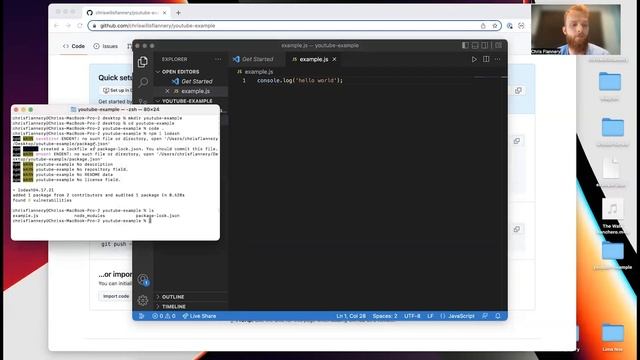The image size is (640, 360).
Task: Close the GitHub tab in the Chrome window
Action: [164, 13]
